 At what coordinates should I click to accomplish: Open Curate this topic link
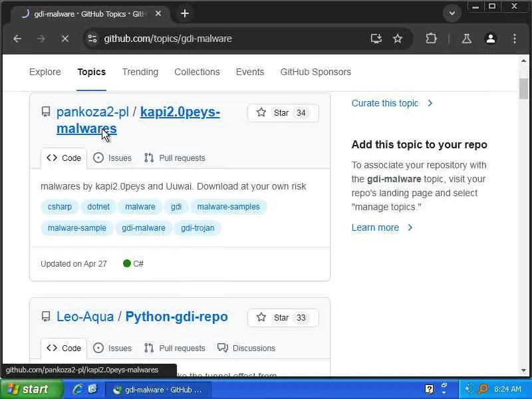click(x=392, y=103)
